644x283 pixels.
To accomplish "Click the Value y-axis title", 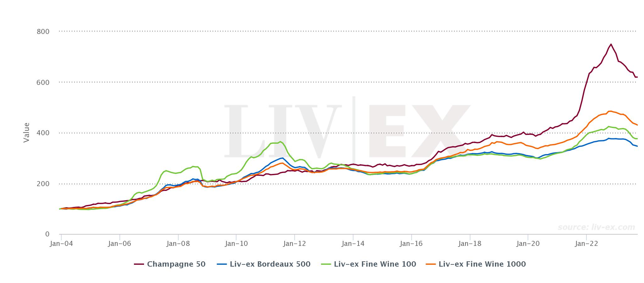I will click(26, 133).
